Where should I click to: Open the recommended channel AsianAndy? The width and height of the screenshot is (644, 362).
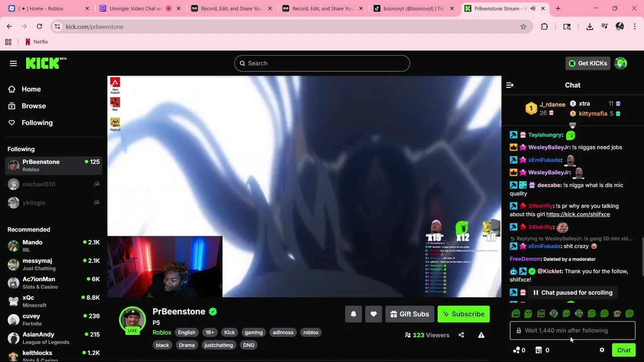tap(53, 338)
